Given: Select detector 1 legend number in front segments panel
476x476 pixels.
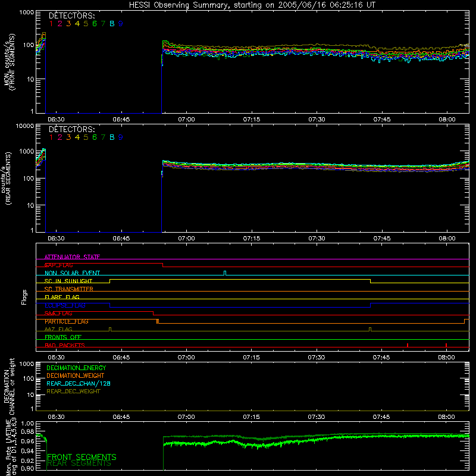Looking at the screenshot, I should [51, 24].
